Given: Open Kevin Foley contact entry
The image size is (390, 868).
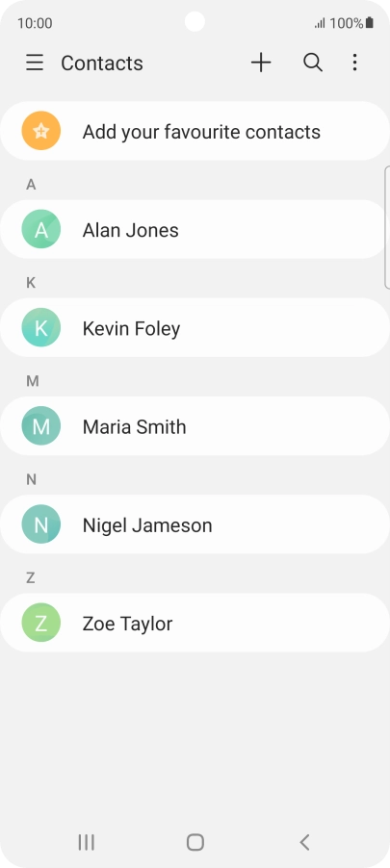Looking at the screenshot, I should (195, 328).
